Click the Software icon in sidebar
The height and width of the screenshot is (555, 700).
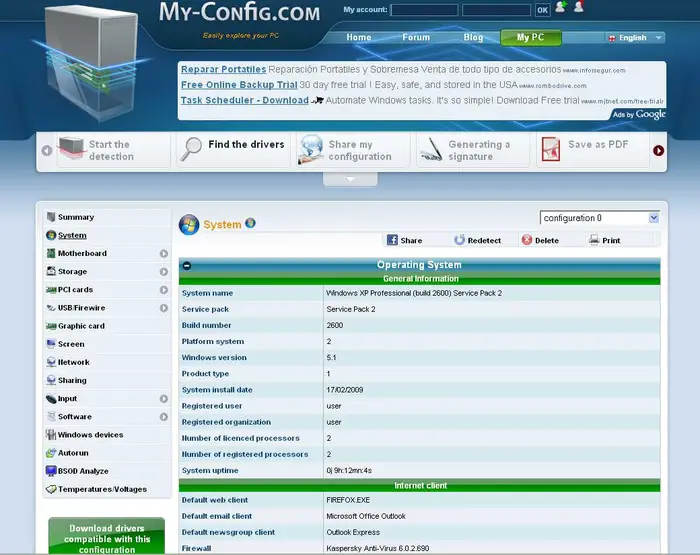(51, 417)
